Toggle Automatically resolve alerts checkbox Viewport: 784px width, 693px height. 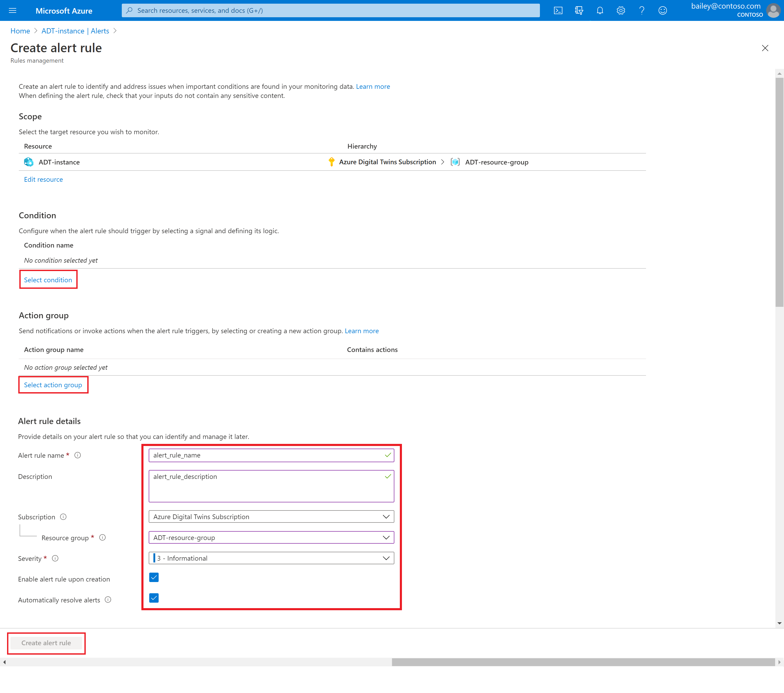click(x=154, y=599)
